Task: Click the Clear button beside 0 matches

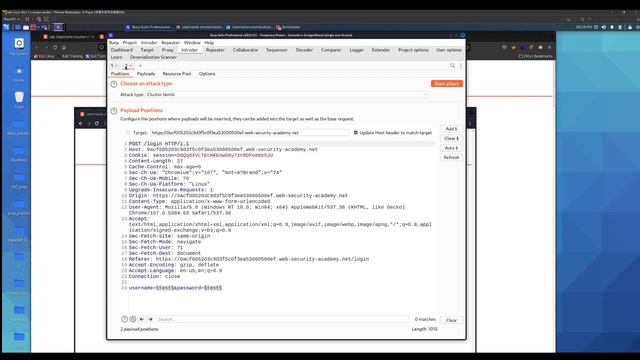Action: pos(451,320)
